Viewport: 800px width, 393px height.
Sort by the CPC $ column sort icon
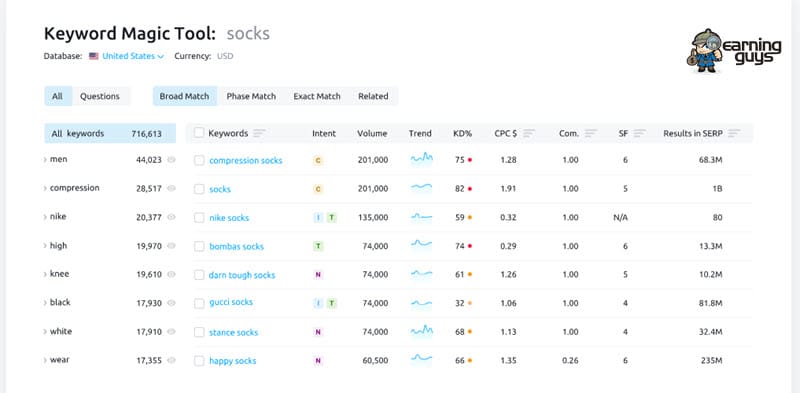(x=529, y=133)
